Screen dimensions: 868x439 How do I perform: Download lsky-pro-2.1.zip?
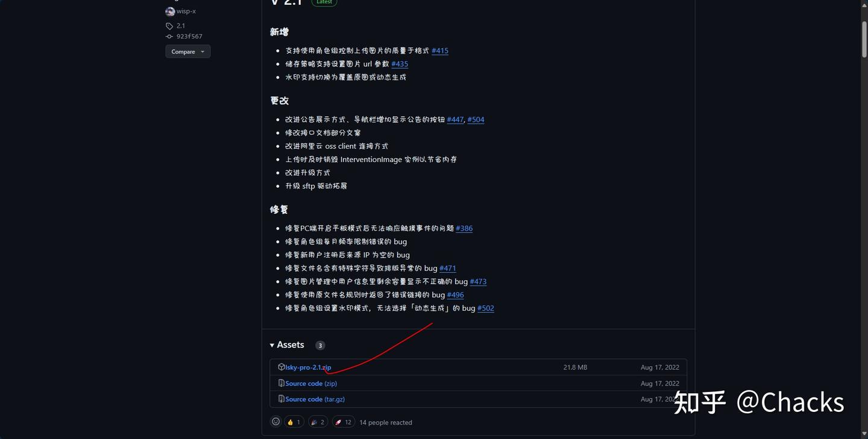tap(308, 367)
